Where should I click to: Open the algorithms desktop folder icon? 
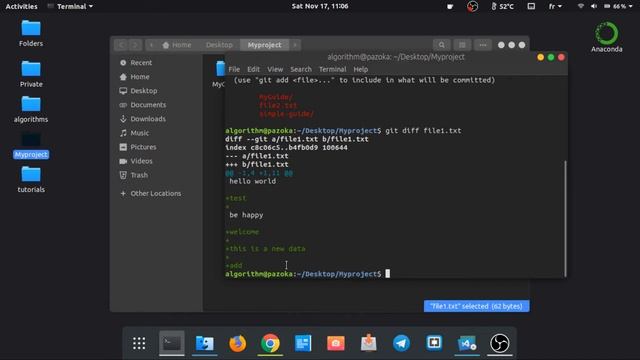click(x=31, y=109)
